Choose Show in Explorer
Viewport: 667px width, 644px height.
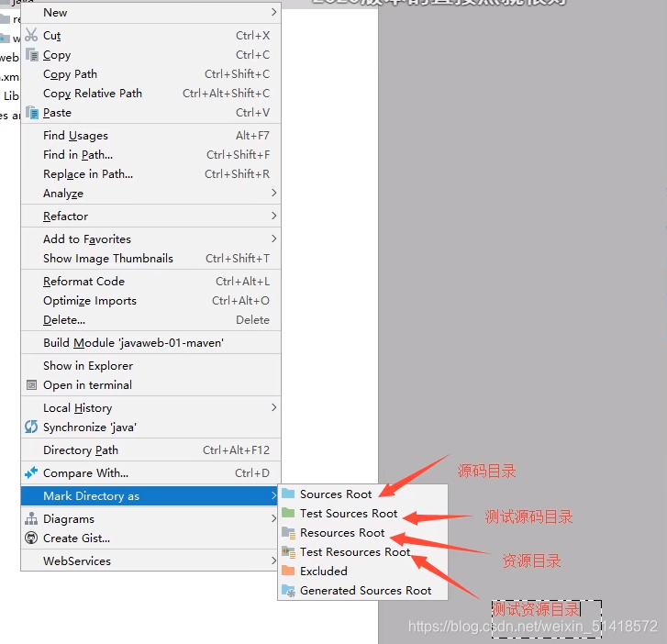151,366
